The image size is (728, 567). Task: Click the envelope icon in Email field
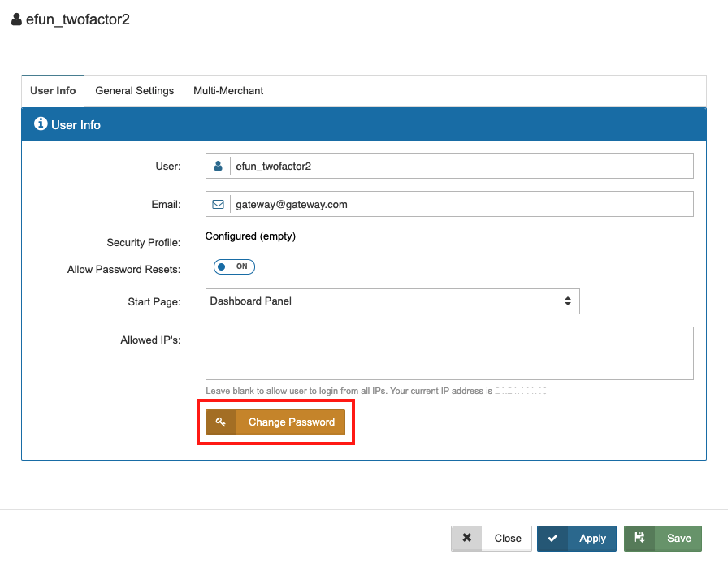point(218,205)
